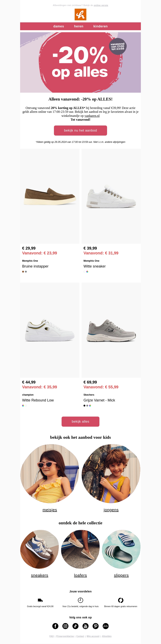
Task: Click the Shoelove icon in social row
Action: click(x=106, y=626)
